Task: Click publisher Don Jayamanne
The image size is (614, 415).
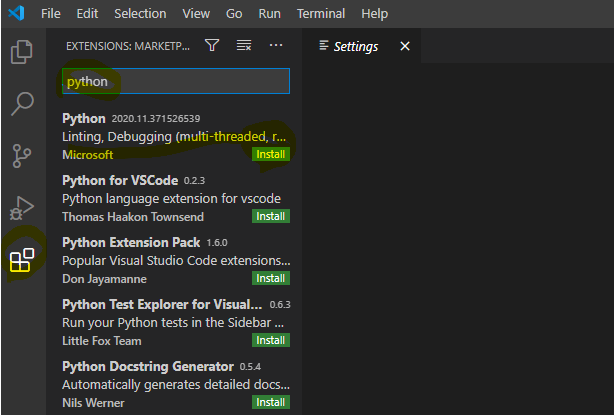Action: [105, 279]
